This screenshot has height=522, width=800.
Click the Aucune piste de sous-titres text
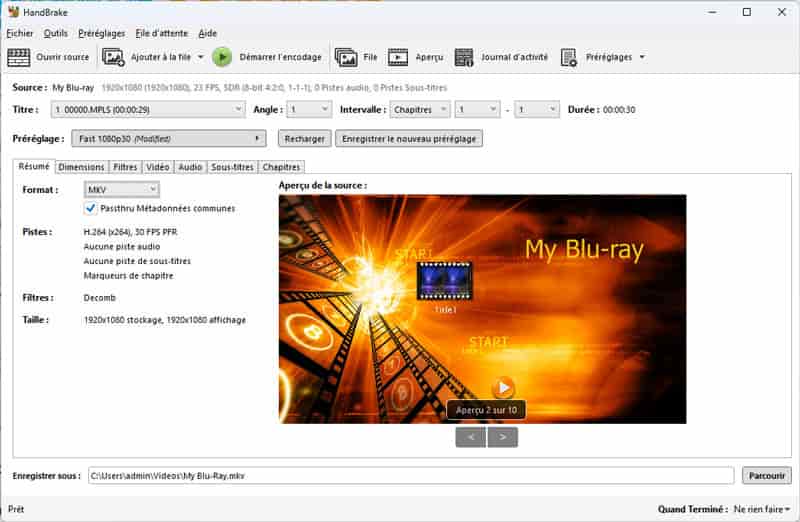[x=137, y=261]
